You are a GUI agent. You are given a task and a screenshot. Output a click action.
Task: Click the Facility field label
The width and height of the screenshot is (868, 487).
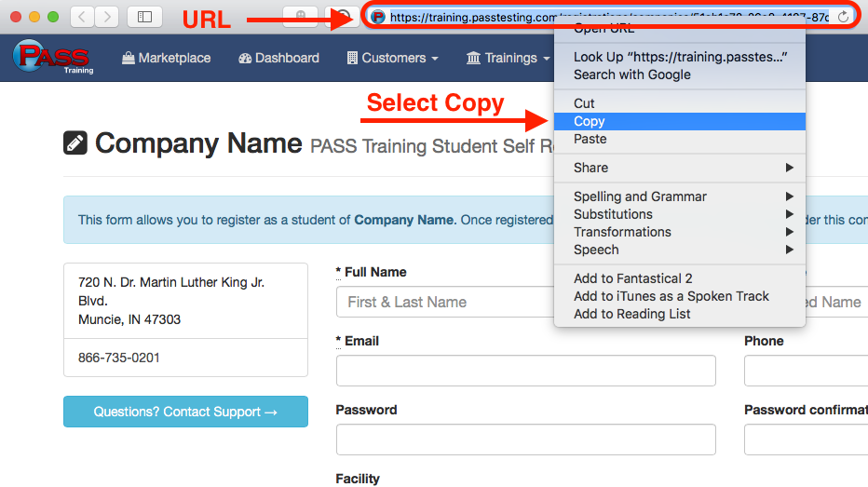click(x=358, y=479)
